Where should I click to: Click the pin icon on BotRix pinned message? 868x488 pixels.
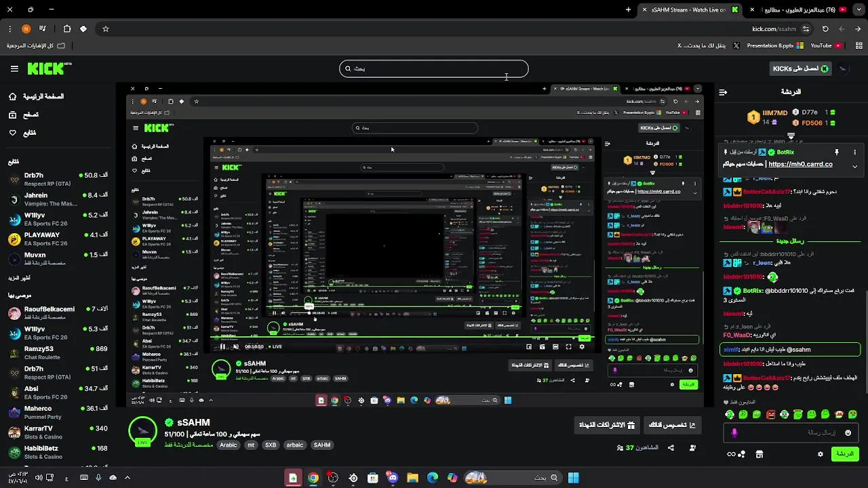pos(837,152)
